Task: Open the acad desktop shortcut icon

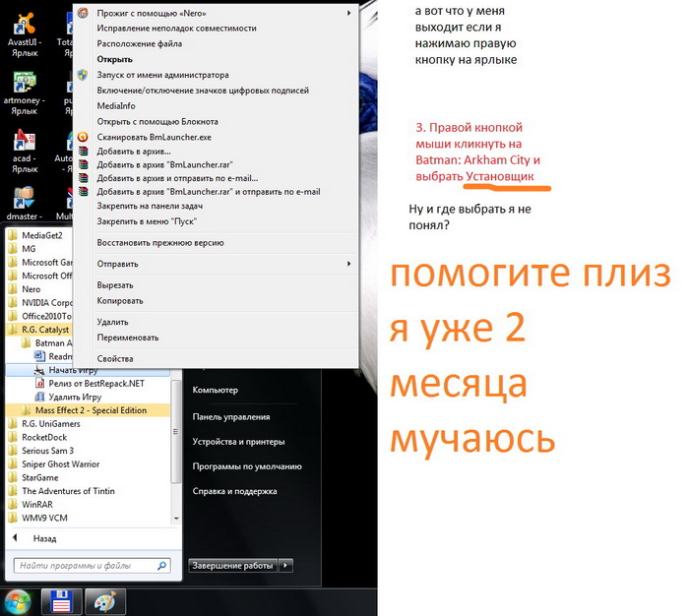Action: 25,140
